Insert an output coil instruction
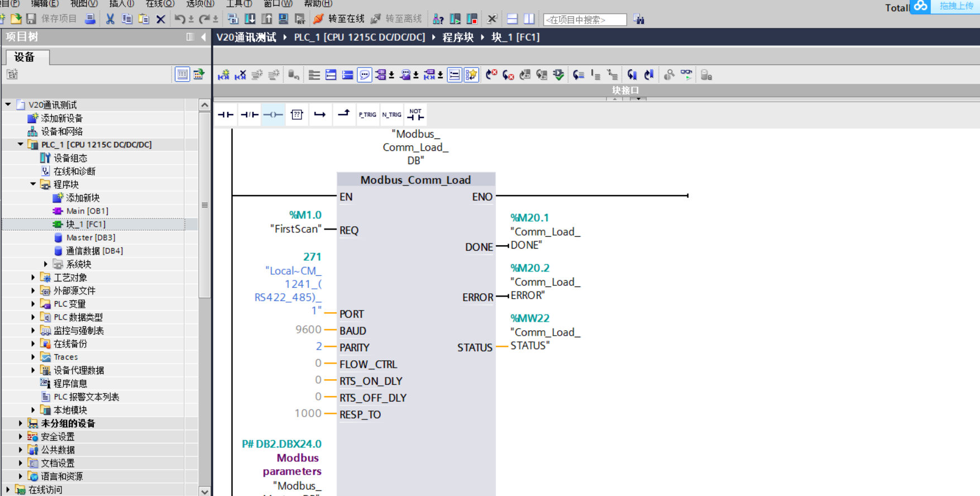 pyautogui.click(x=273, y=115)
